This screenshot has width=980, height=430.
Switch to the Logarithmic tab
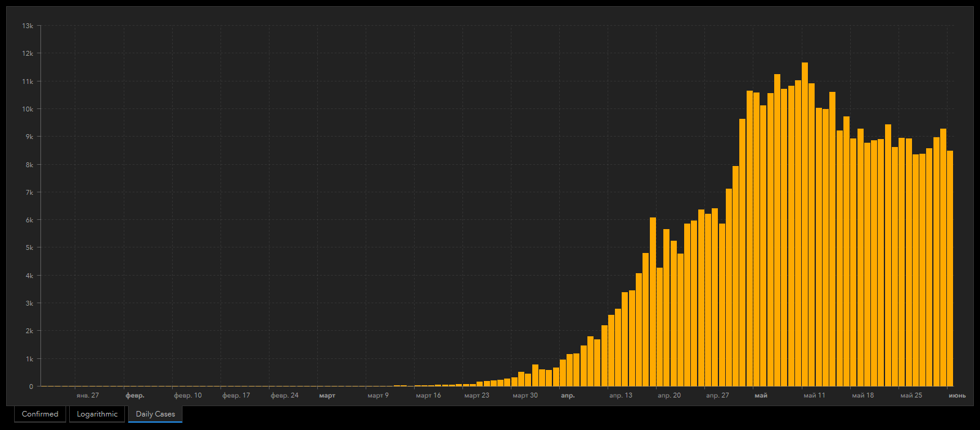97,414
